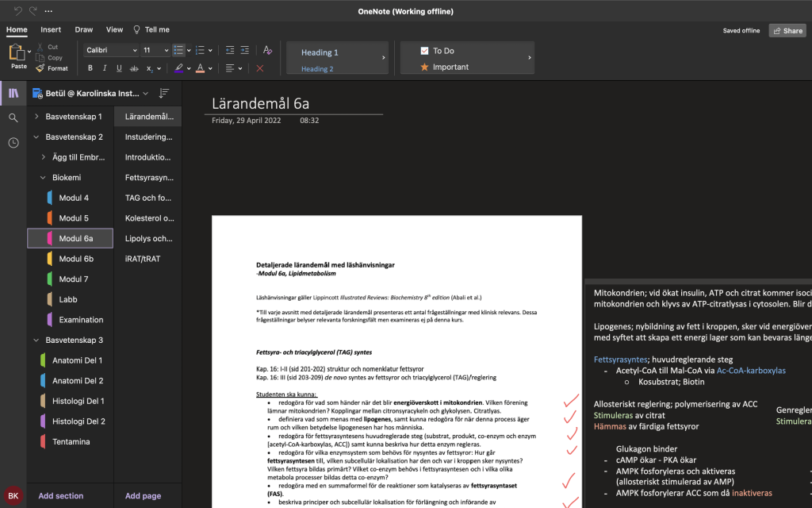Open the search pane in the sidebar
The height and width of the screenshot is (508, 812).
pos(13,117)
